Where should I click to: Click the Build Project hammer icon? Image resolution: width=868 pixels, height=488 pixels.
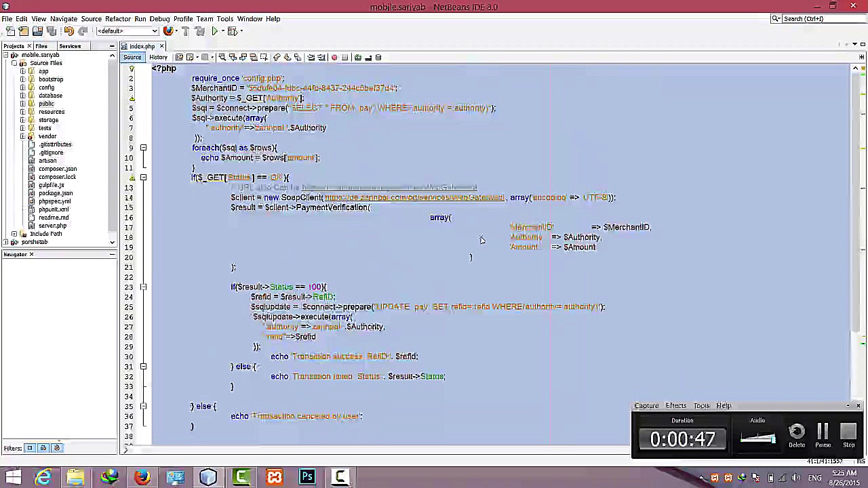click(x=186, y=31)
